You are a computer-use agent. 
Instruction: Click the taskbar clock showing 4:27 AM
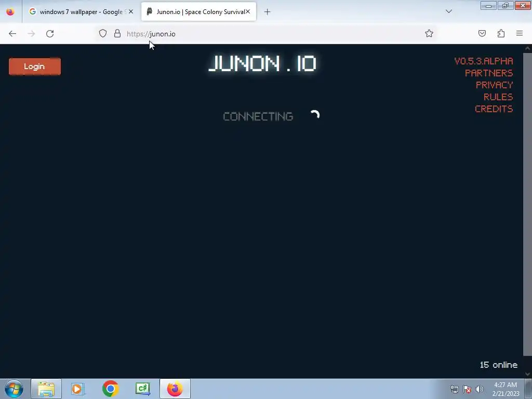click(x=506, y=389)
